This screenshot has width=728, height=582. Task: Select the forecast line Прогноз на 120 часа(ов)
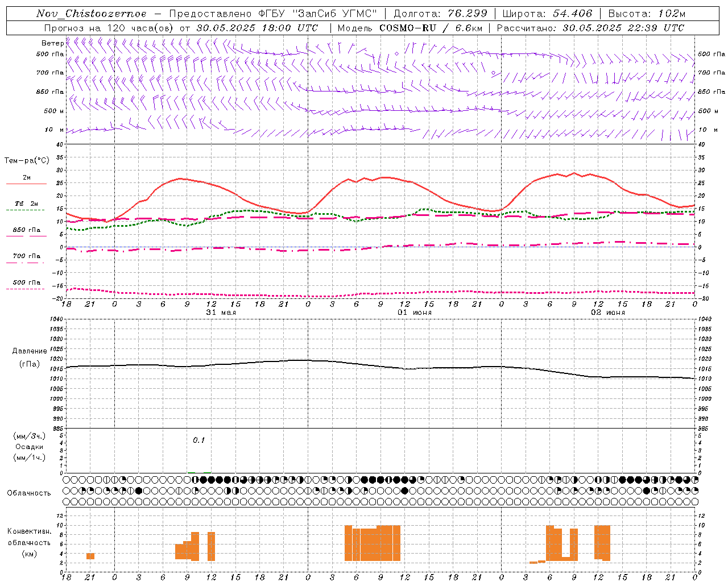[108, 28]
